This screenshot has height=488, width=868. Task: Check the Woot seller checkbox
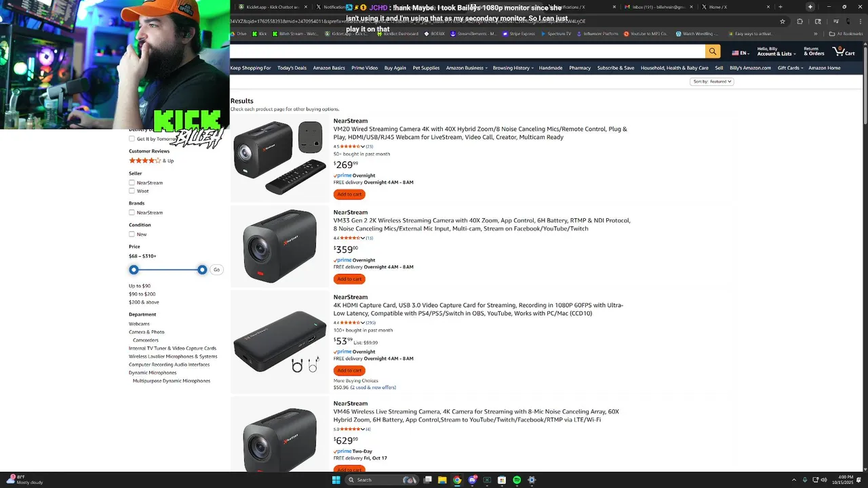tap(132, 191)
